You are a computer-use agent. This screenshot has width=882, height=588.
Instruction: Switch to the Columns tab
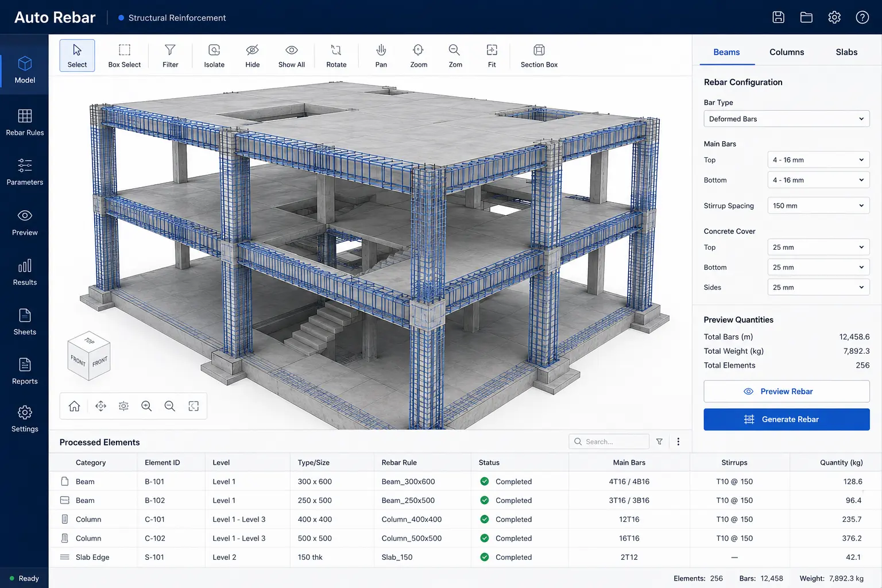click(x=787, y=52)
